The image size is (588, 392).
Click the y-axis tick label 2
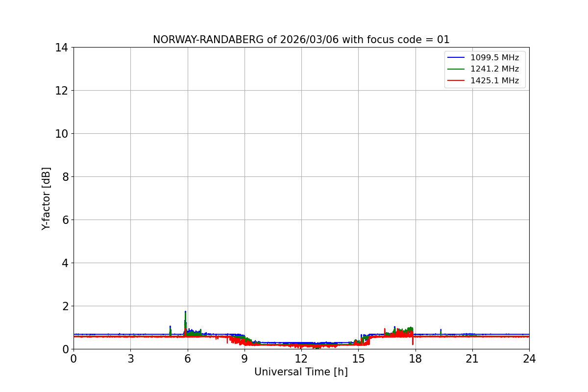[65, 306]
